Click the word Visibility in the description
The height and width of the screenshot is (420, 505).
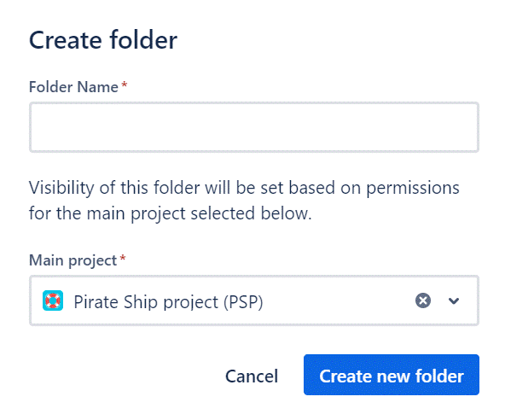click(61, 188)
